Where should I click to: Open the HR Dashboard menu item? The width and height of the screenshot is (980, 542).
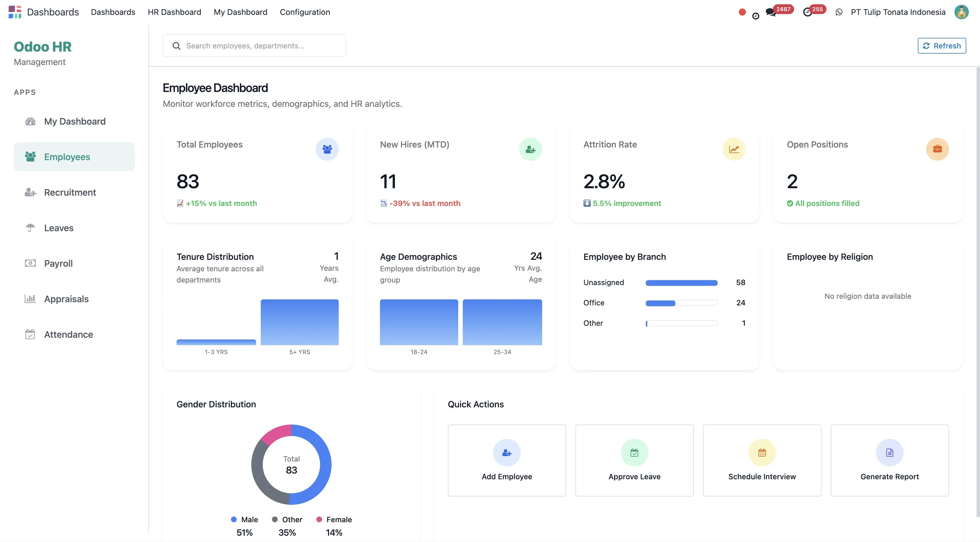tap(174, 12)
